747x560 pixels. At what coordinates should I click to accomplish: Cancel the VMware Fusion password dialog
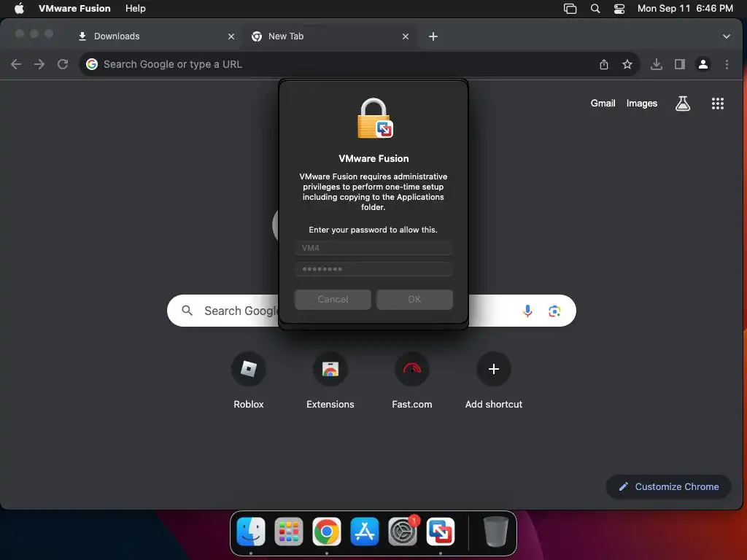click(333, 300)
